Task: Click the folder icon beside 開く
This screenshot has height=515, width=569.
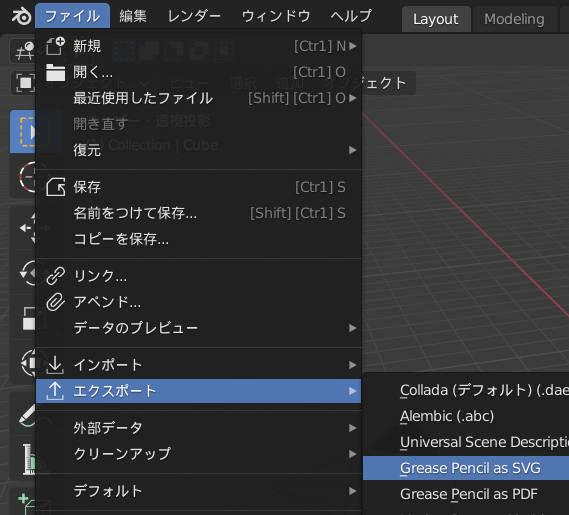Action: click(x=55, y=72)
